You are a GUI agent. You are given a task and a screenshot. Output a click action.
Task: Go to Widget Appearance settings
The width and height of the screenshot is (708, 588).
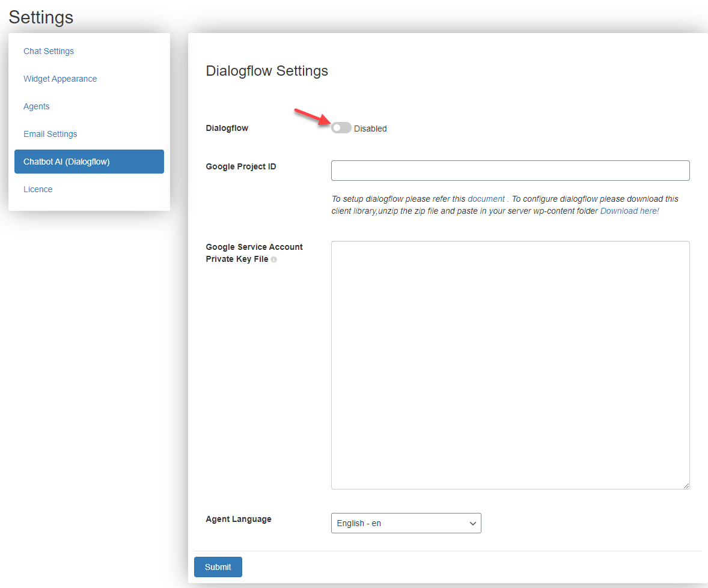click(60, 79)
